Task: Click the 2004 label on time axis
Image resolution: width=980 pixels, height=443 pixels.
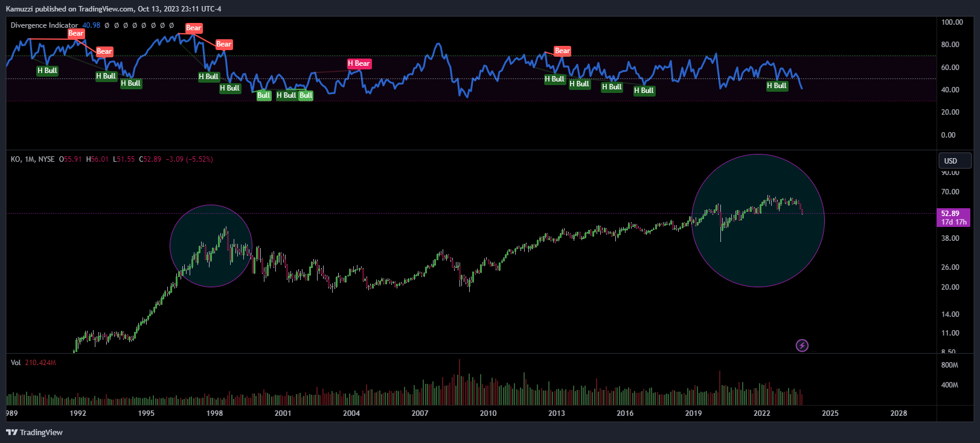Action: pos(351,413)
